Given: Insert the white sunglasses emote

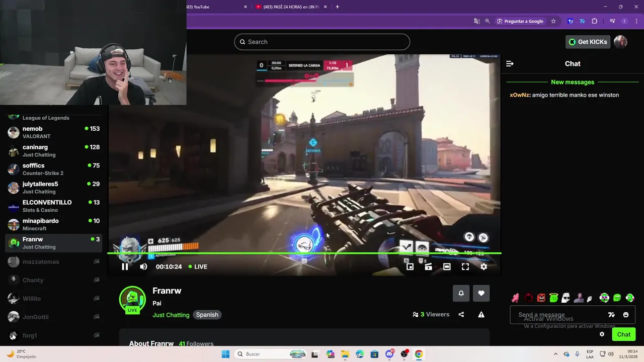Looking at the screenshot, I should [x=566, y=298].
